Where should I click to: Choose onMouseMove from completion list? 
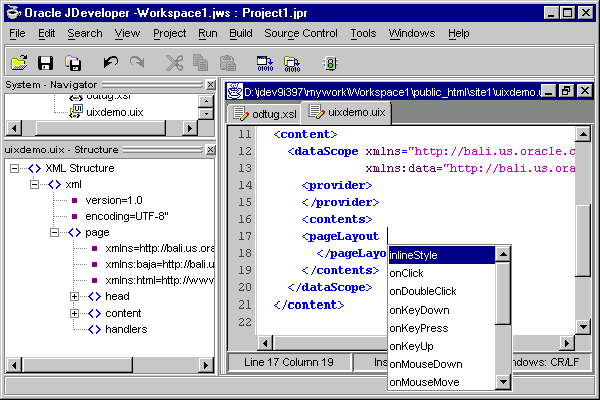[442, 382]
